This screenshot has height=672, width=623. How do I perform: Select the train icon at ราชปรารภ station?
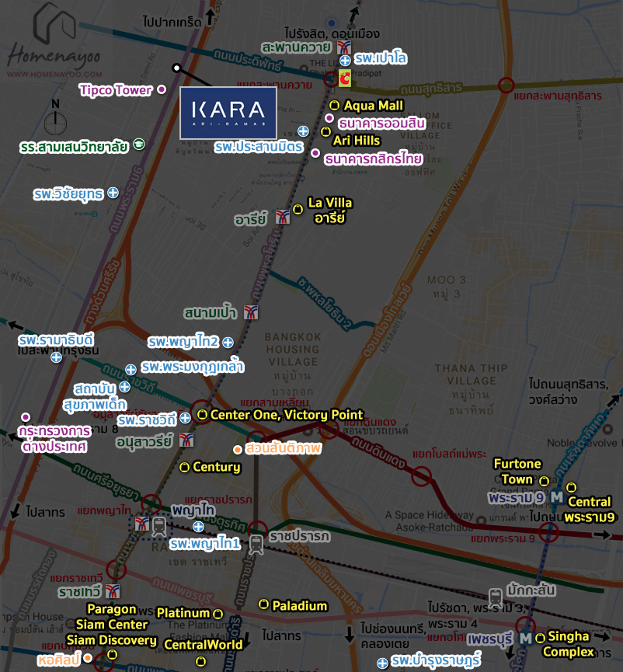click(x=257, y=542)
